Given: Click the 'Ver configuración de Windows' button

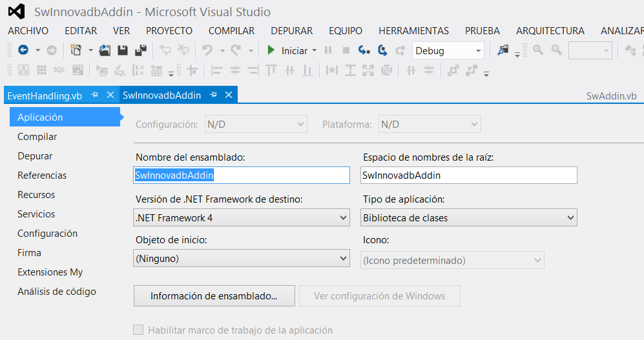Looking at the screenshot, I should click(380, 295).
